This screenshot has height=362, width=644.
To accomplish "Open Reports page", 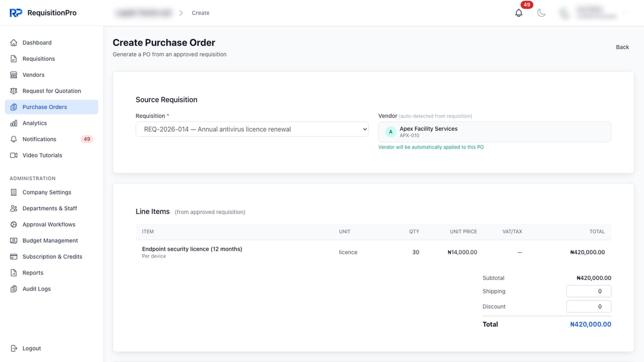I will pos(52,273).
